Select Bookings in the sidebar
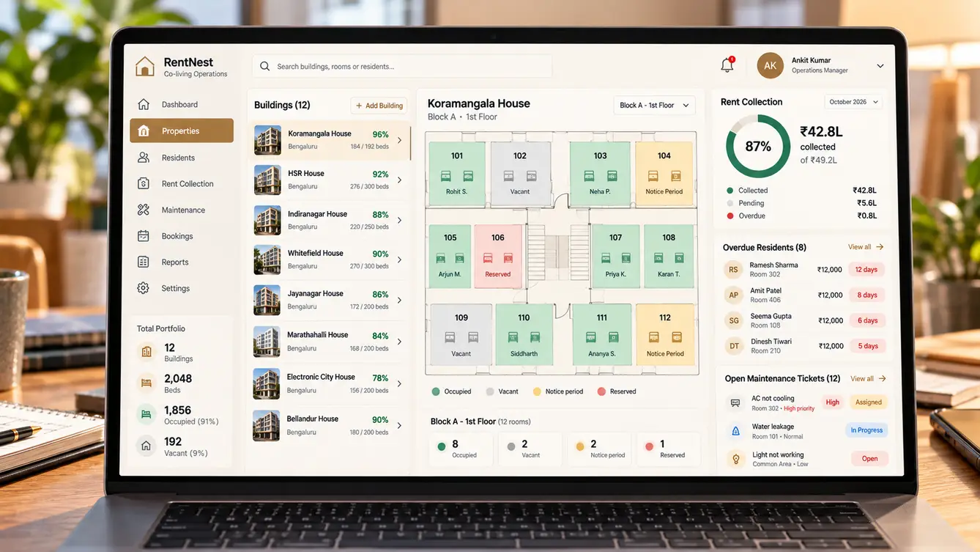This screenshot has width=980, height=552. click(182, 236)
